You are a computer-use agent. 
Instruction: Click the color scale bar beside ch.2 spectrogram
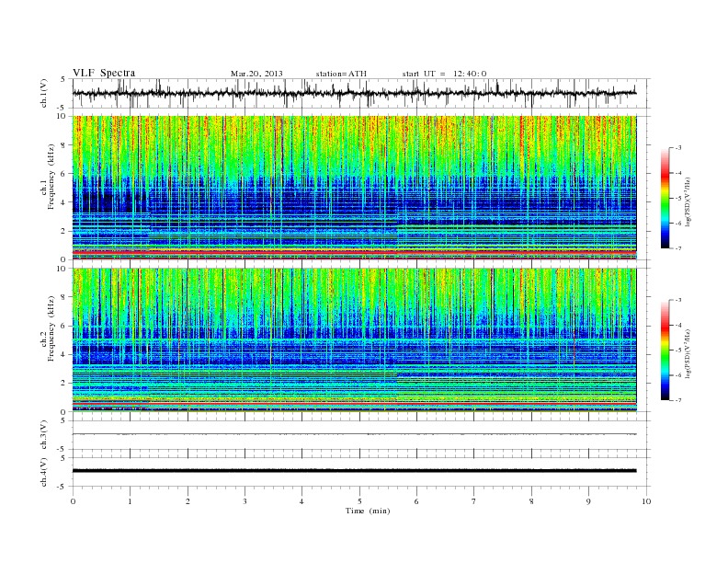[665, 350]
